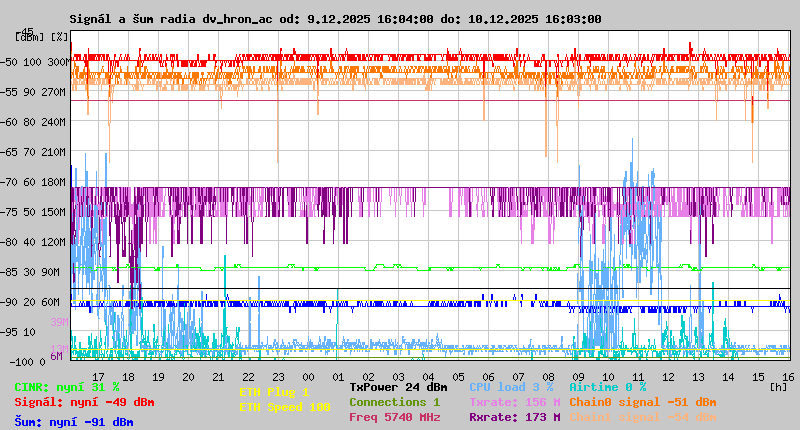Click the Connections 1 legend entry
Viewport: 800px width, 430px height.
pyautogui.click(x=394, y=402)
